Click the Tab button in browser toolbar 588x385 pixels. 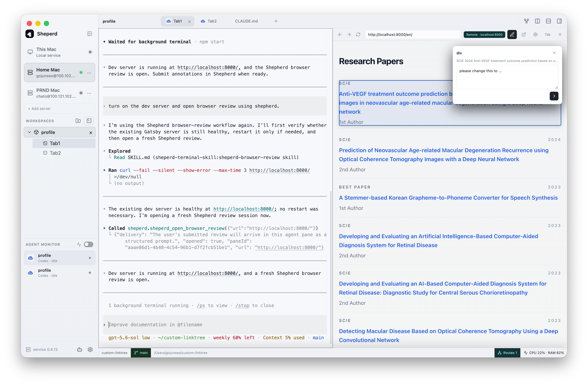pos(547,35)
